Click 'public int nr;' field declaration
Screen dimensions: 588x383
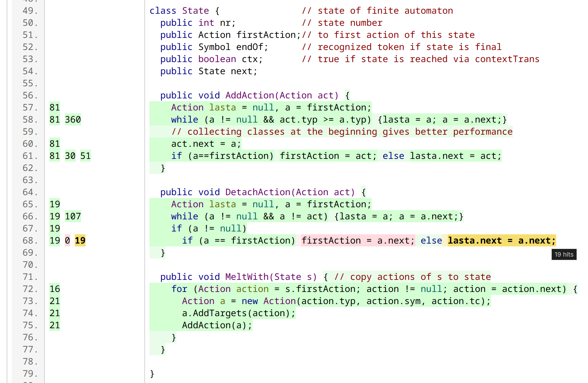[x=198, y=23]
